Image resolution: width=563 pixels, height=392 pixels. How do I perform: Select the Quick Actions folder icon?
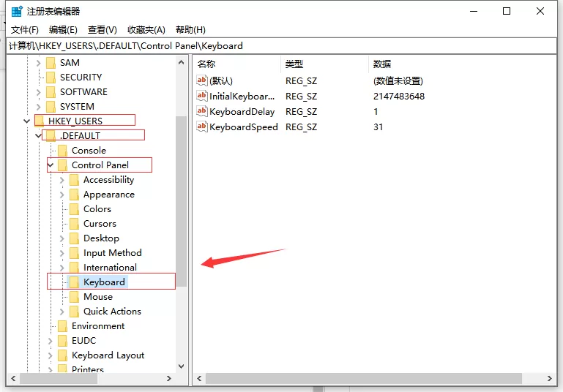pos(75,312)
